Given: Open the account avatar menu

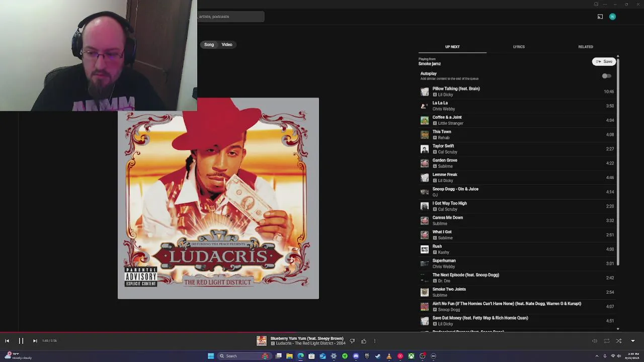Looking at the screenshot, I should [612, 17].
